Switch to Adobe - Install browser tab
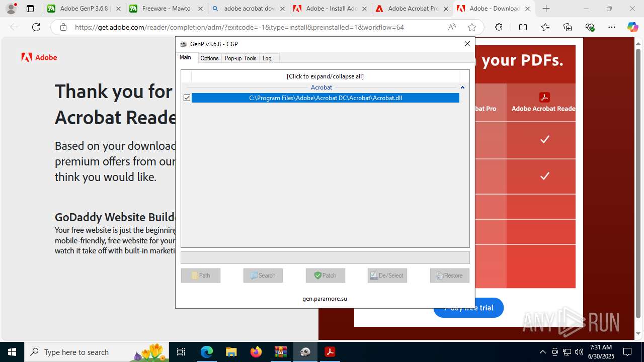The height and width of the screenshot is (362, 644). click(x=331, y=9)
